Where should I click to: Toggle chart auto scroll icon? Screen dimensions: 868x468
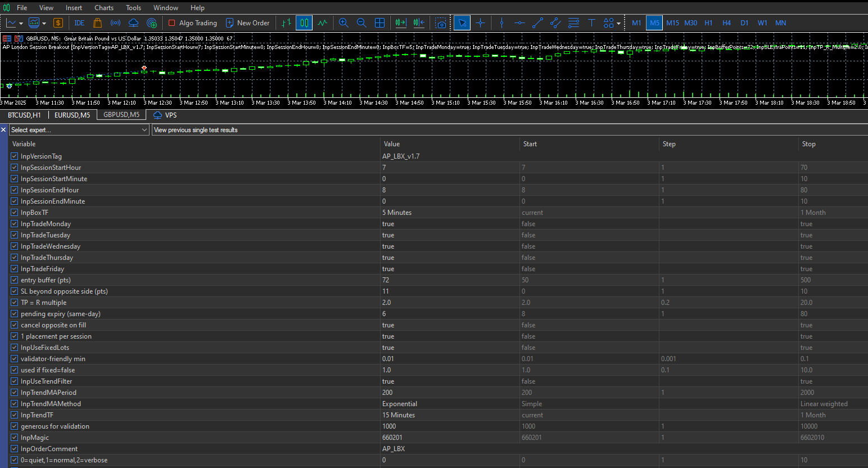[401, 23]
